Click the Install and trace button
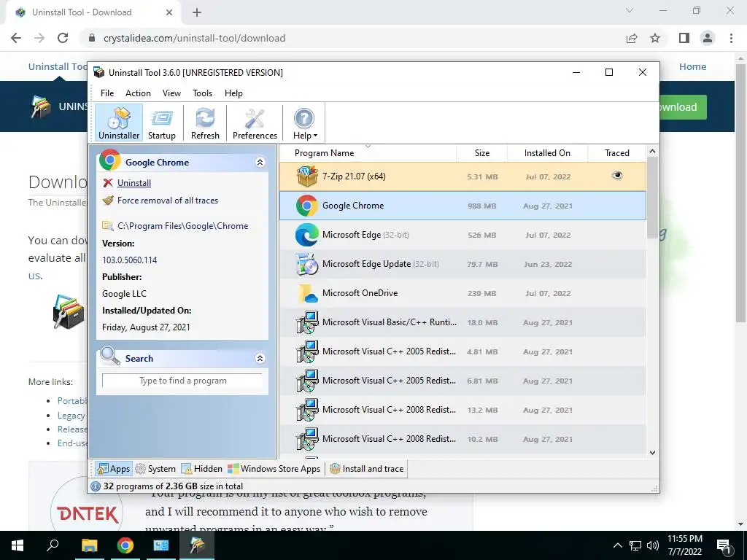 click(x=367, y=469)
